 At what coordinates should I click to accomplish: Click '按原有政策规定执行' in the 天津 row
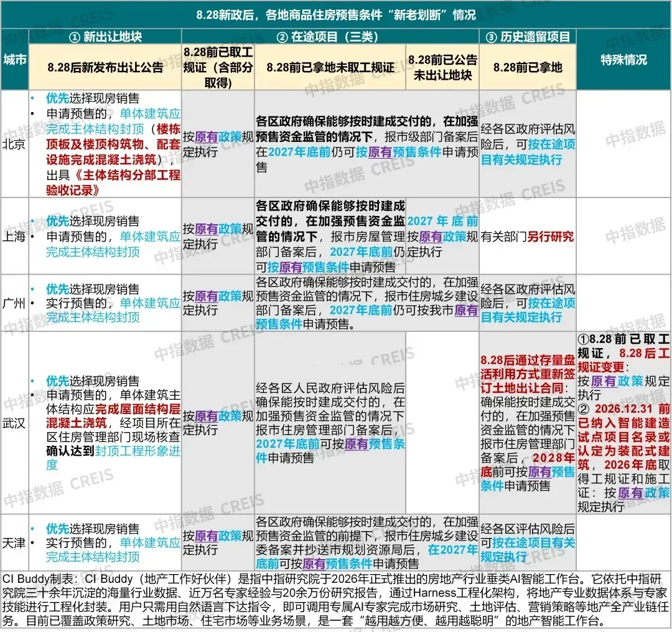[x=218, y=543]
